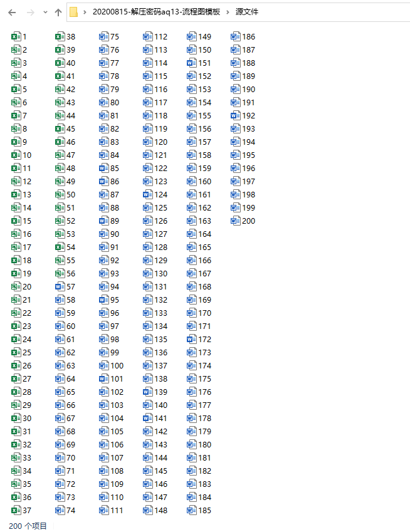The image size is (410, 532).
Task: Select Word file icon named 66
Action: (x=60, y=405)
